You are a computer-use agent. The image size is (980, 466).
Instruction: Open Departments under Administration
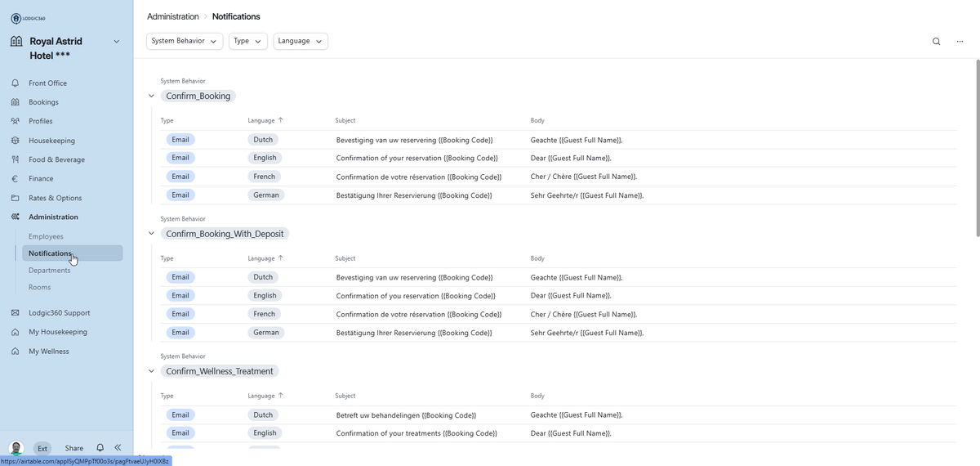tap(49, 271)
